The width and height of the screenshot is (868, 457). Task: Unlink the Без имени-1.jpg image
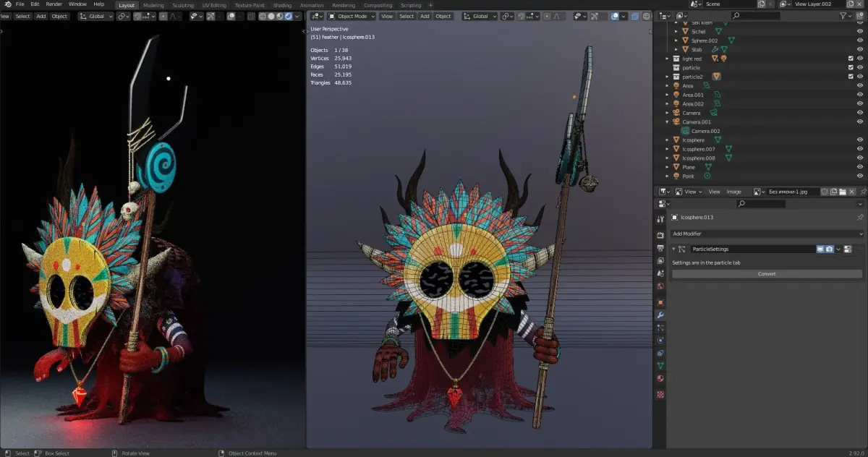coord(853,192)
